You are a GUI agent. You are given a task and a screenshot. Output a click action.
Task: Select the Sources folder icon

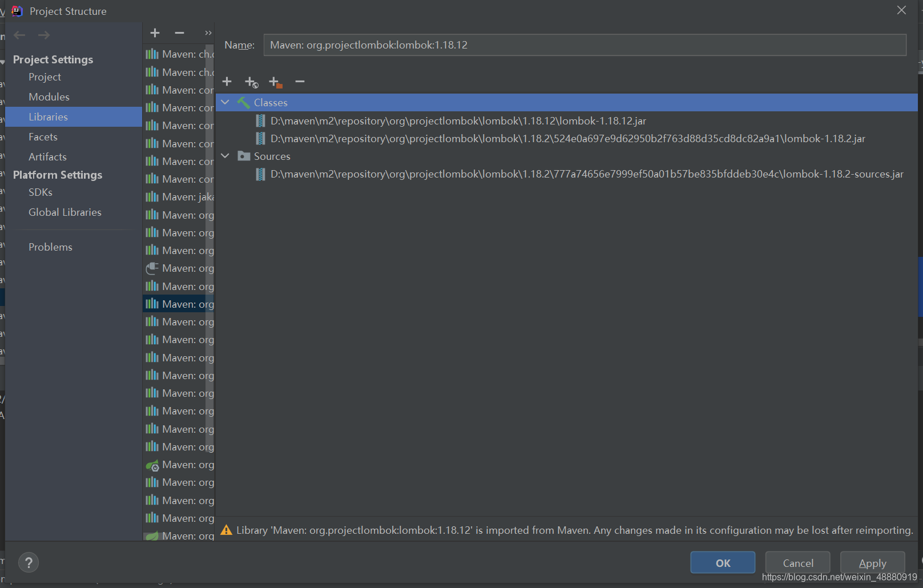point(244,156)
